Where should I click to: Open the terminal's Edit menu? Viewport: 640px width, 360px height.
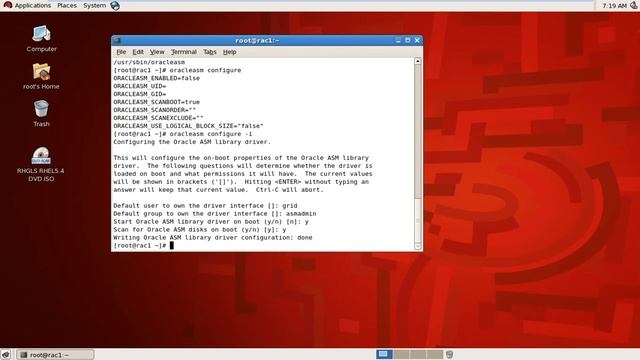click(x=138, y=52)
